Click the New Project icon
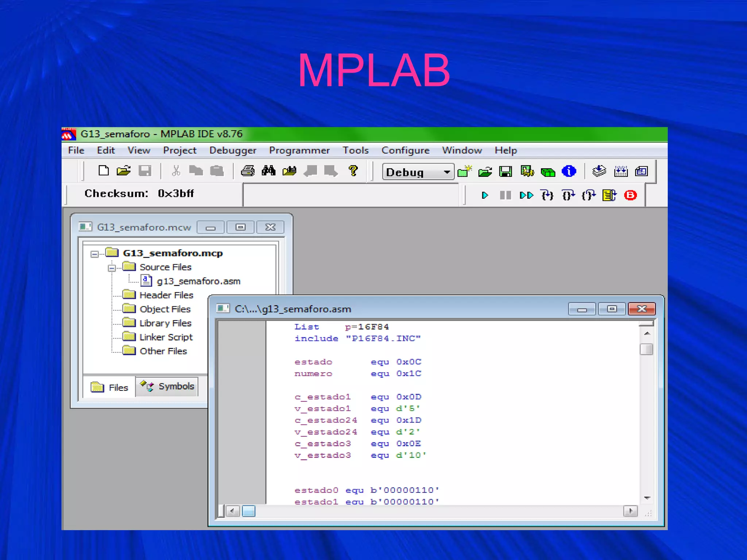747x560 pixels. pos(464,171)
